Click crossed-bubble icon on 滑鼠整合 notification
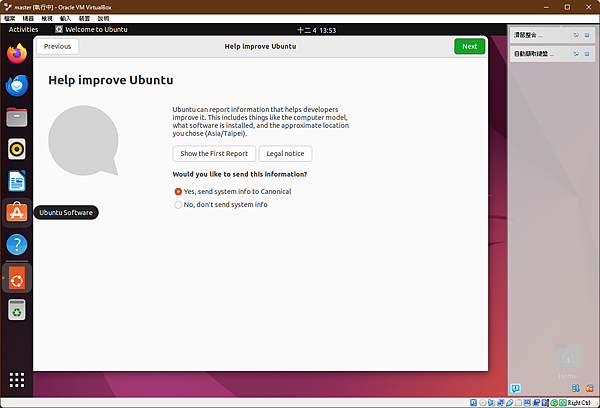Screen dimensions: 600x408 click(576, 35)
